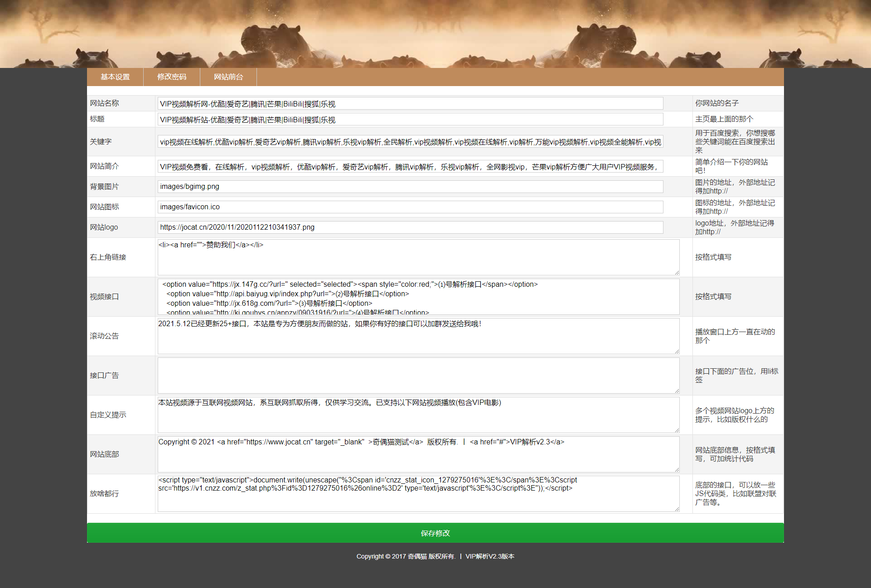This screenshot has width=871, height=588.
Task: Click the 网站logo URL field
Action: [x=410, y=227]
